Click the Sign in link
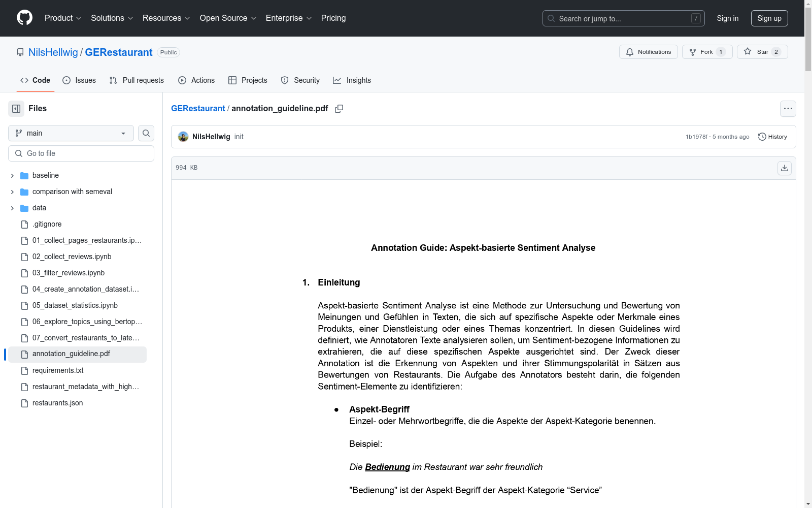The width and height of the screenshot is (812, 508). click(x=728, y=18)
